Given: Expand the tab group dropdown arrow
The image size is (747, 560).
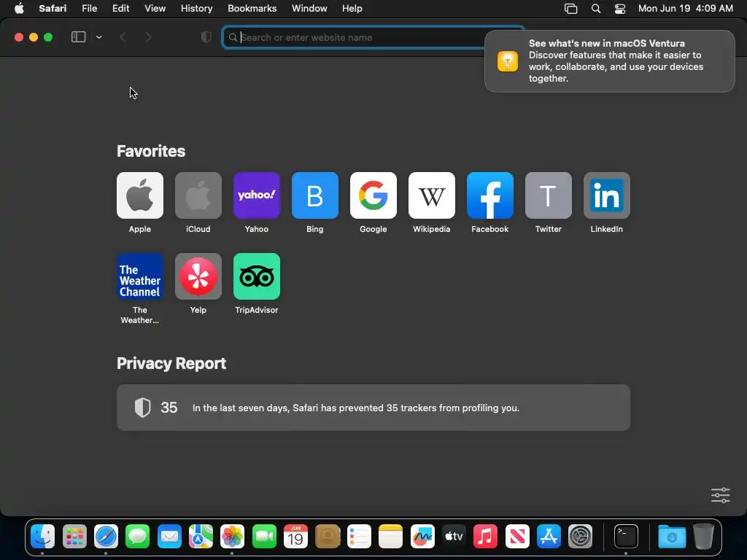Looking at the screenshot, I should (x=98, y=37).
